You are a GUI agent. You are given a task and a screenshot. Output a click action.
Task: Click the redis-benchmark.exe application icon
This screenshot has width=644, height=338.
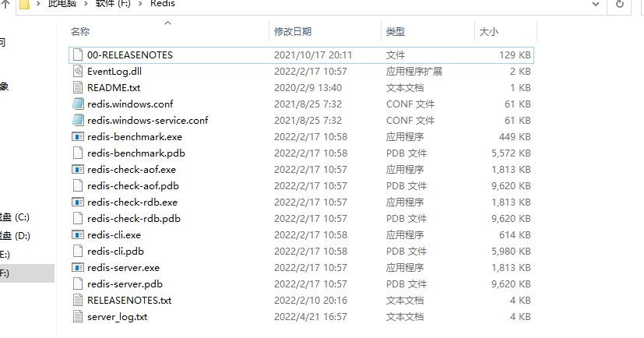78,137
